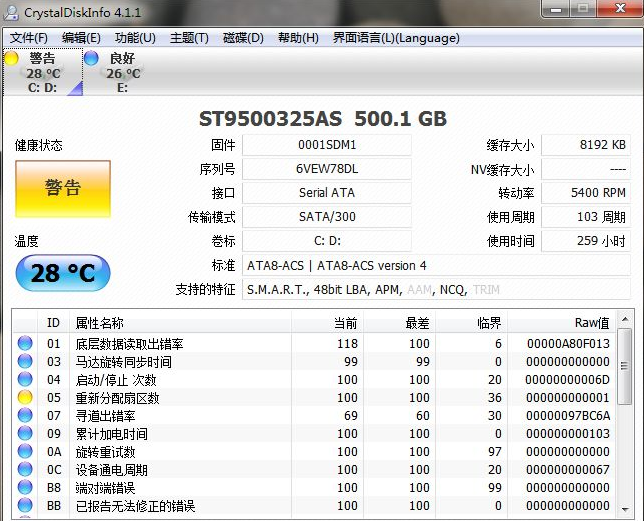Click the ID column header
644x521 pixels.
[53, 323]
